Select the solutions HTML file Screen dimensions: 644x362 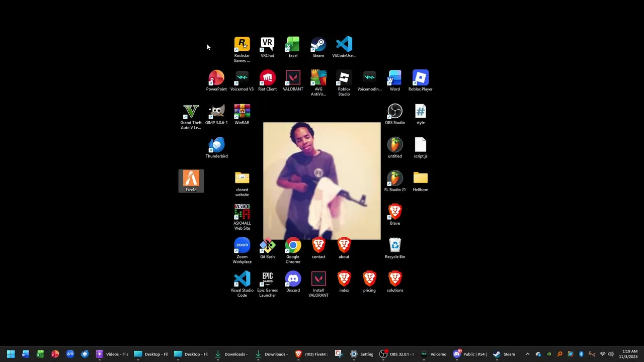pyautogui.click(x=395, y=282)
